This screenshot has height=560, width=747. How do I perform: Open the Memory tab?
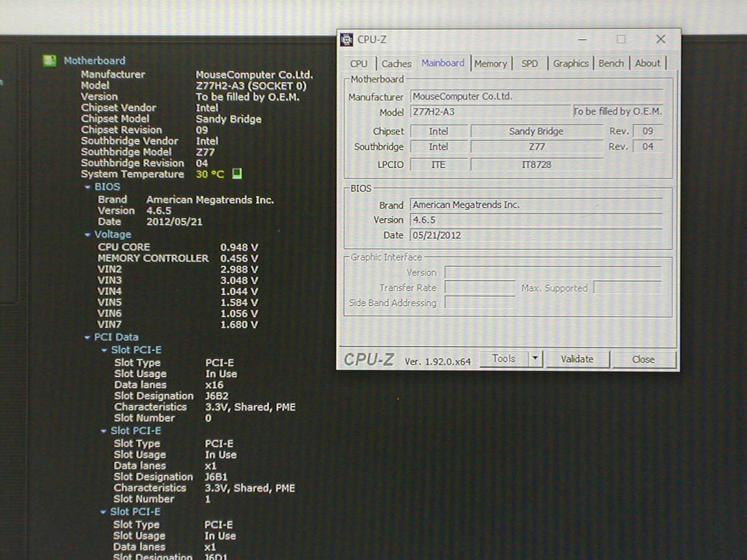(x=491, y=63)
